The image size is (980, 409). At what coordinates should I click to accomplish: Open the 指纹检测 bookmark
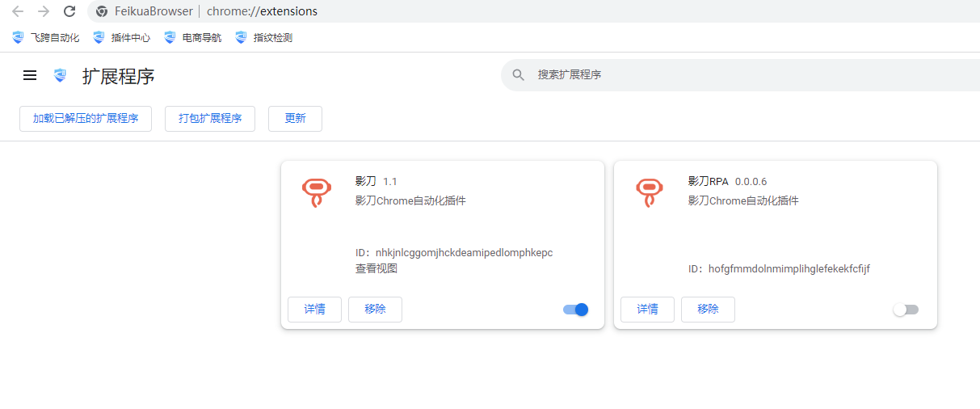264,37
